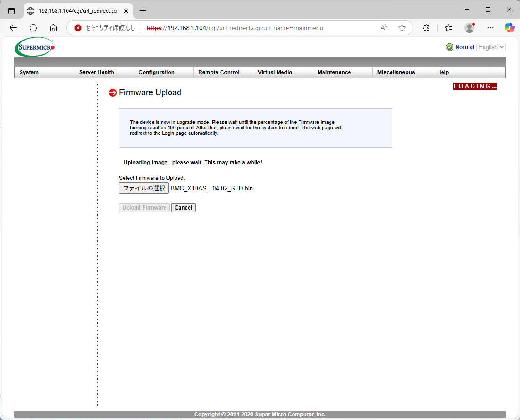The width and height of the screenshot is (520, 420).
Task: Open read aloud icon in address bar
Action: [x=384, y=28]
